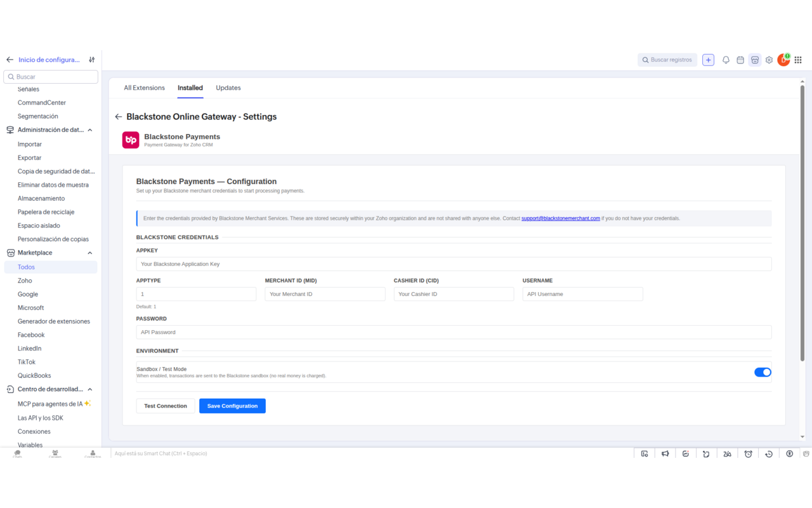Screen dimensions: 812x508
Task: Click the Test Connection button
Action: point(166,406)
